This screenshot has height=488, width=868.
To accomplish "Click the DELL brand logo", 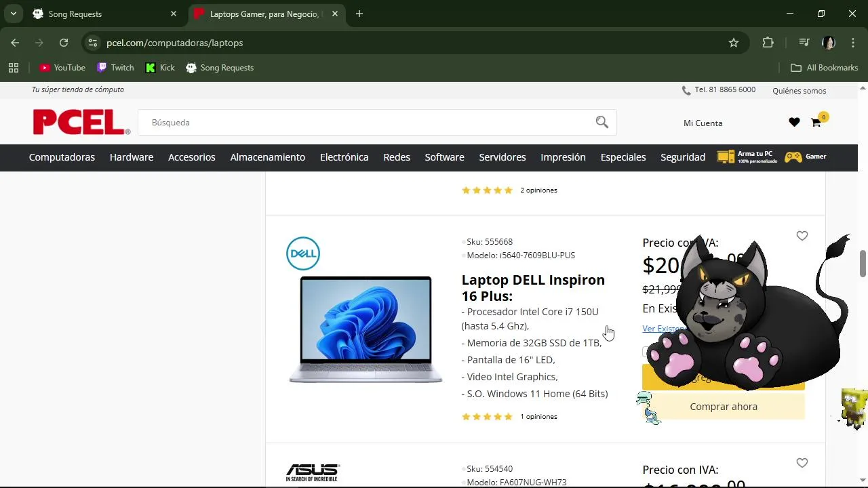I will click(x=303, y=253).
